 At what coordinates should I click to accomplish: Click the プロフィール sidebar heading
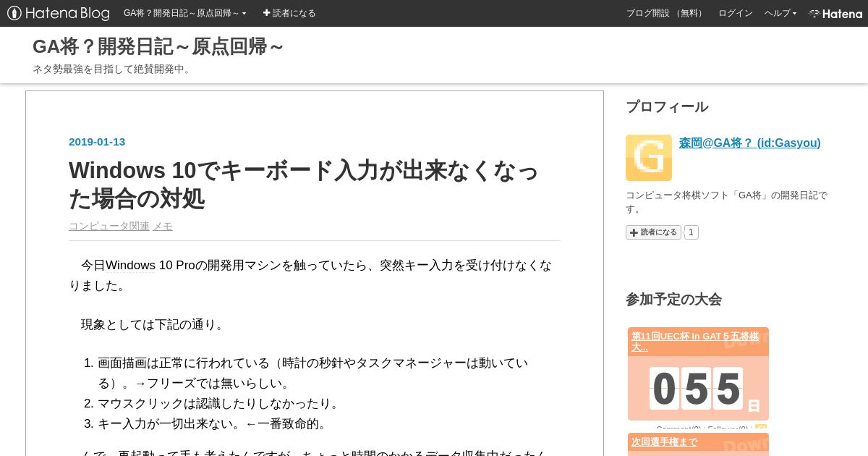click(x=667, y=106)
